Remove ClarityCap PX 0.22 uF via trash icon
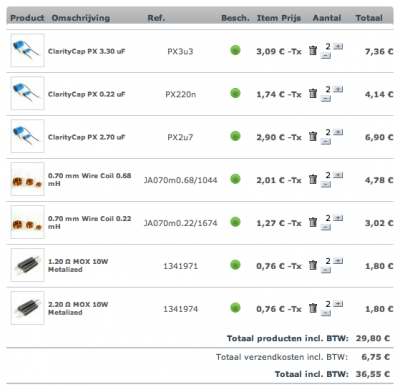This screenshot has height=387, width=400. 313,94
